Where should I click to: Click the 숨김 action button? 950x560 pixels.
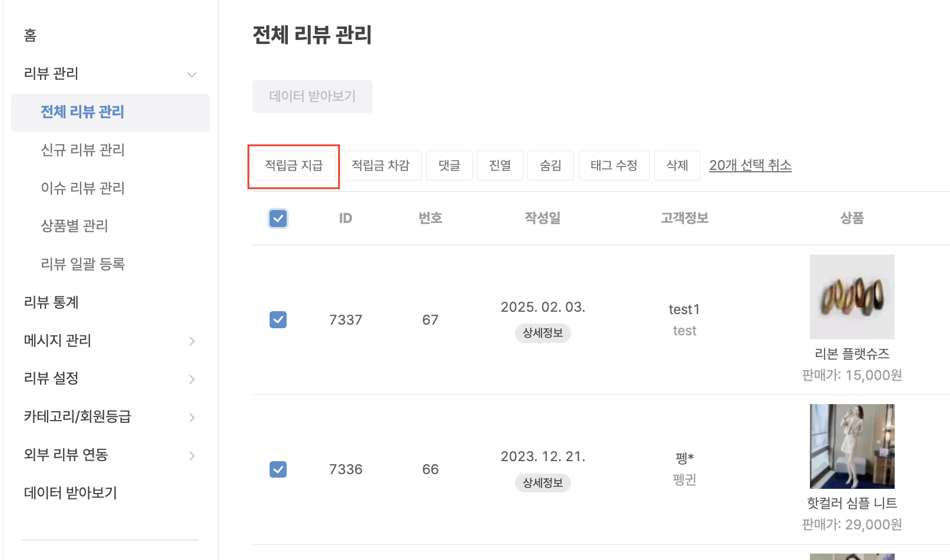click(x=550, y=166)
